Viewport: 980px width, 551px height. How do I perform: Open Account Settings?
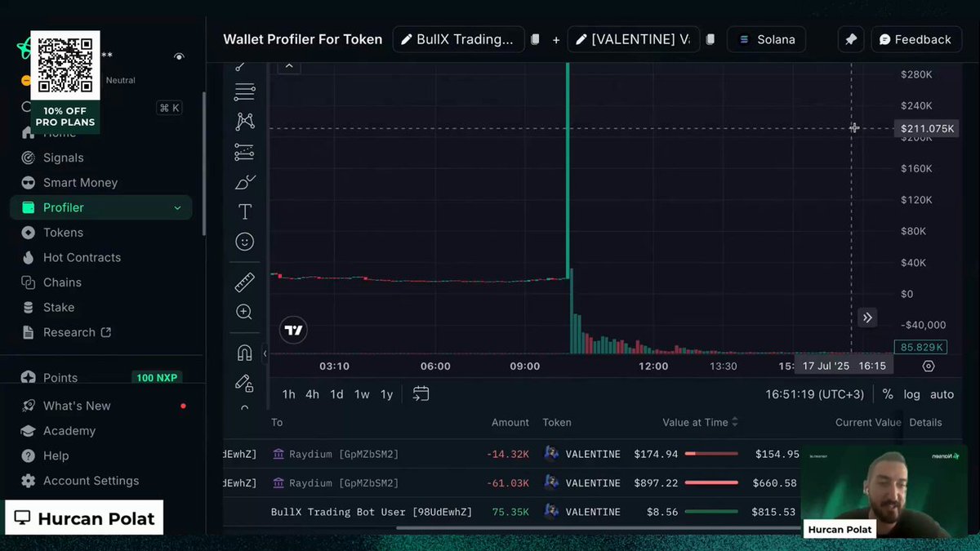click(91, 481)
